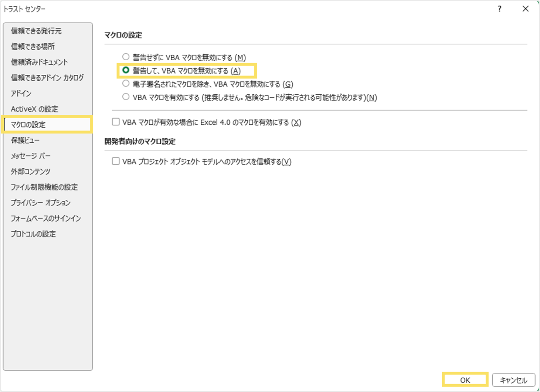540x392 pixels.
Task: Select 警告せずに VBA マクロを無効にする option
Action: [x=126, y=57]
